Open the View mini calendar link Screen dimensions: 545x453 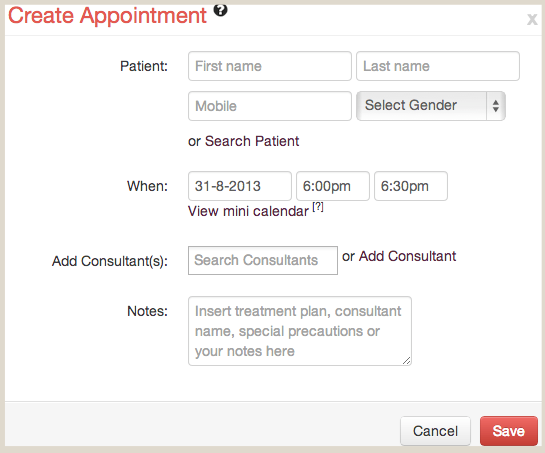[x=248, y=211]
